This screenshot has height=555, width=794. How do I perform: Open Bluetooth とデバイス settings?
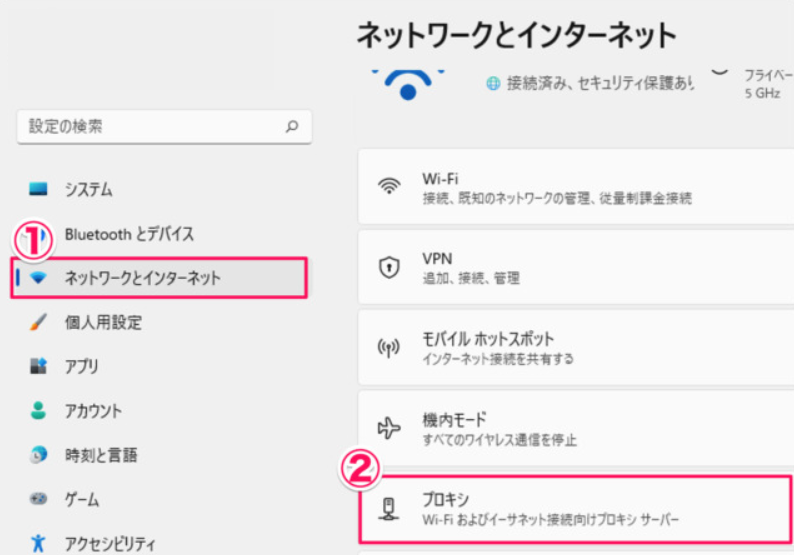129,234
